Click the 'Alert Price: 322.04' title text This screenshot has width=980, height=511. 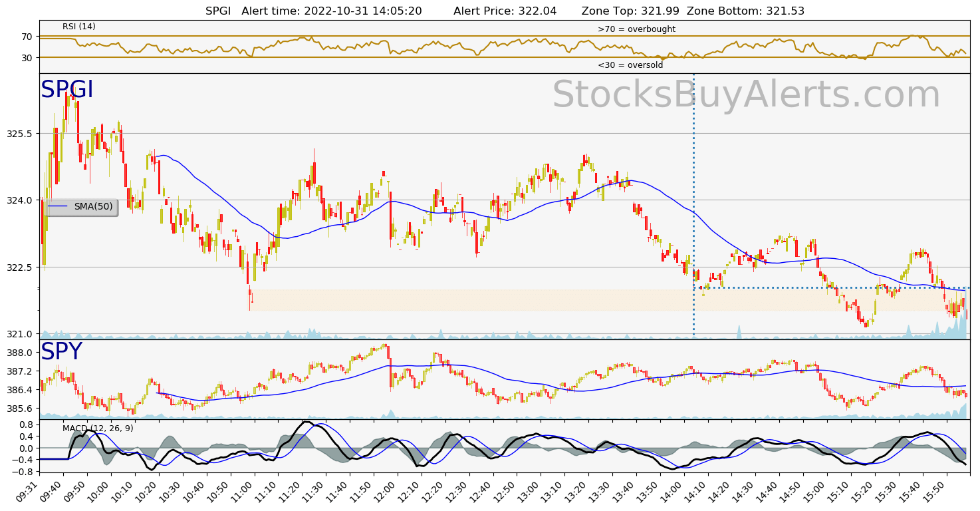pyautogui.click(x=505, y=11)
